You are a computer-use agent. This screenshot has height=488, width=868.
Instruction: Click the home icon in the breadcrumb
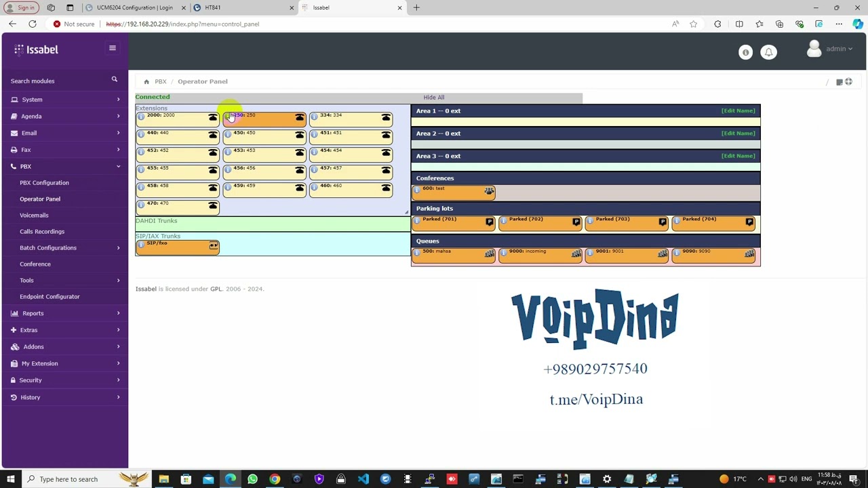pos(146,81)
